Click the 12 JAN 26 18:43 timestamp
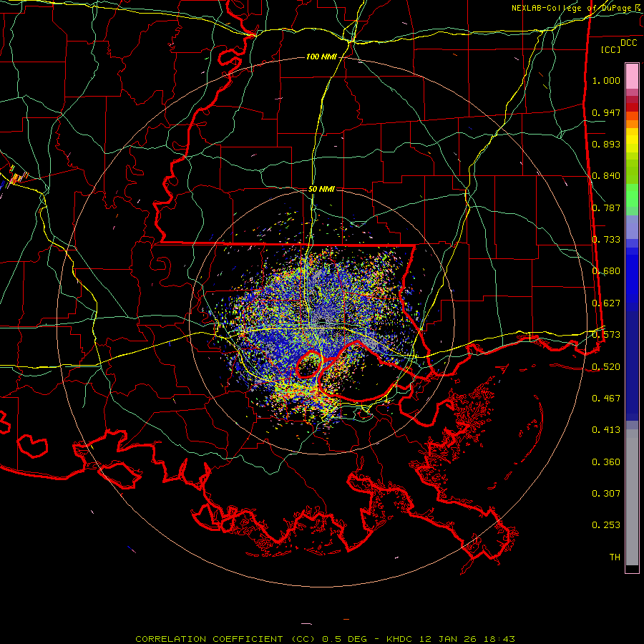Screen dimensions: 644x644 [467, 639]
